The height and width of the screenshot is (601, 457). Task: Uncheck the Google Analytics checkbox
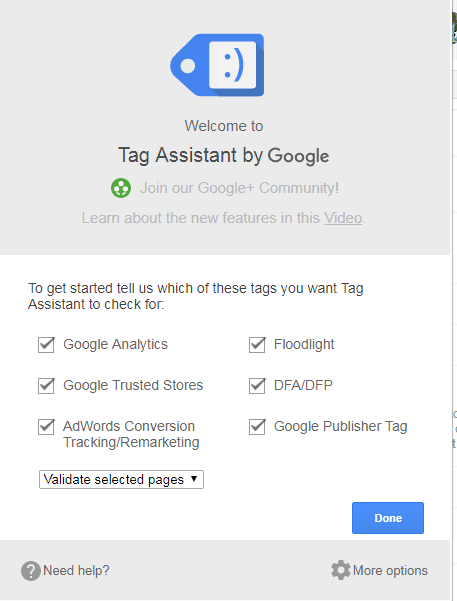point(46,345)
